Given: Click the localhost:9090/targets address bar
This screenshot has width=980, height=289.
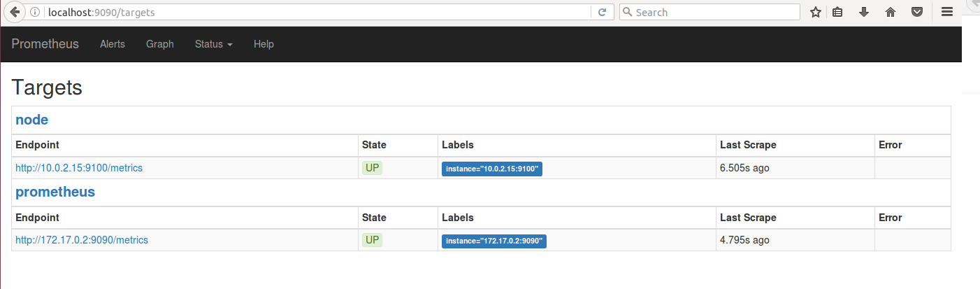Looking at the screenshot, I should pyautogui.click(x=315, y=12).
